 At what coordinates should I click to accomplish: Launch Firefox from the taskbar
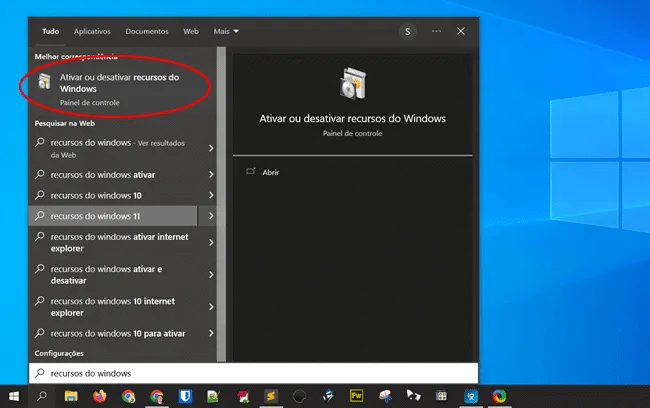pyautogui.click(x=99, y=396)
